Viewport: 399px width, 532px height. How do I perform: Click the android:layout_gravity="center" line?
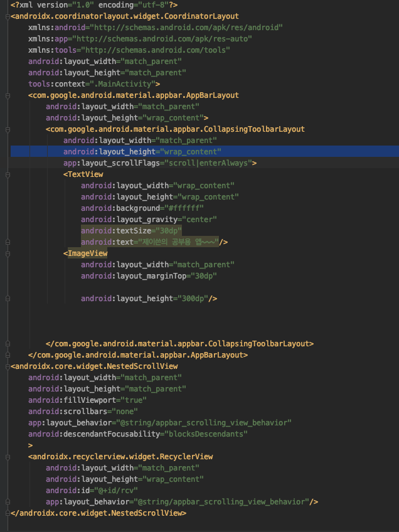pyautogui.click(x=149, y=220)
